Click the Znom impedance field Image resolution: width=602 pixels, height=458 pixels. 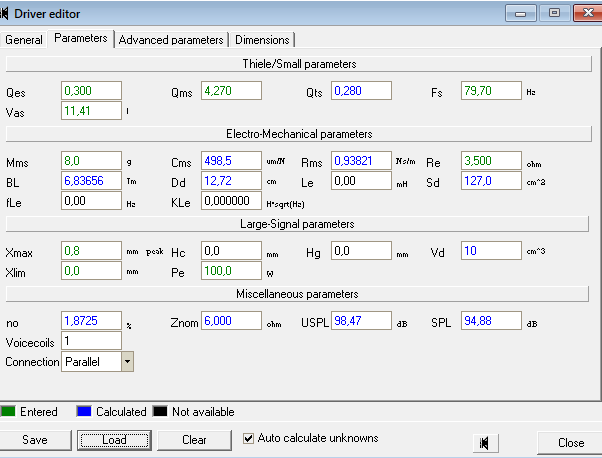[x=231, y=321]
